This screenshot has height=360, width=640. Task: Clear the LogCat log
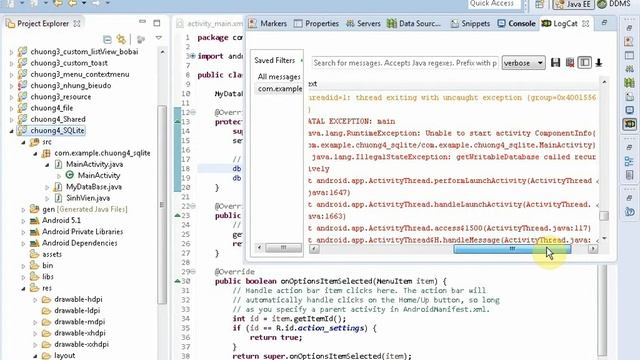pyautogui.click(x=570, y=63)
